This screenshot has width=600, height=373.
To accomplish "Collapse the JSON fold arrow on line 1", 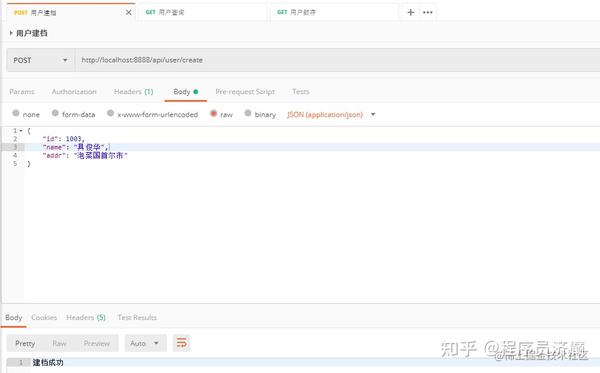I will pyautogui.click(x=21, y=131).
